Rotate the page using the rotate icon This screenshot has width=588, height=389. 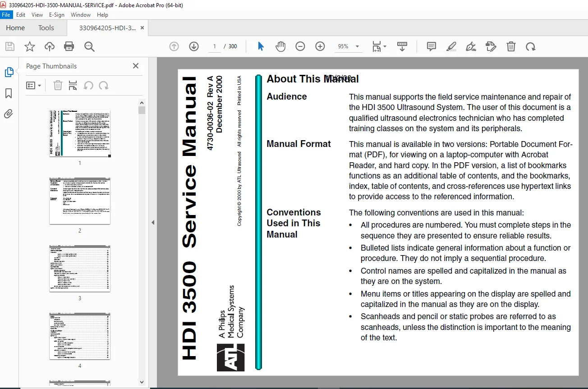click(x=531, y=46)
